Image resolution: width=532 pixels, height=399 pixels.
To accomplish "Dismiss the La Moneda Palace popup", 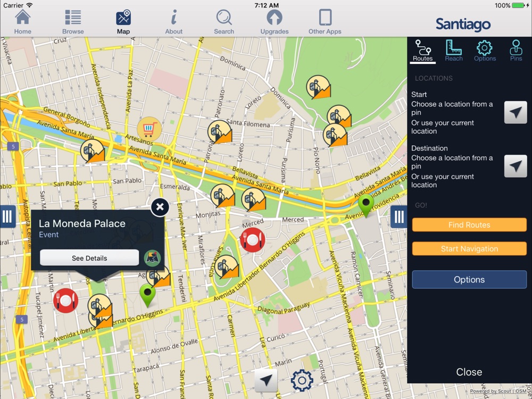I will (160, 207).
